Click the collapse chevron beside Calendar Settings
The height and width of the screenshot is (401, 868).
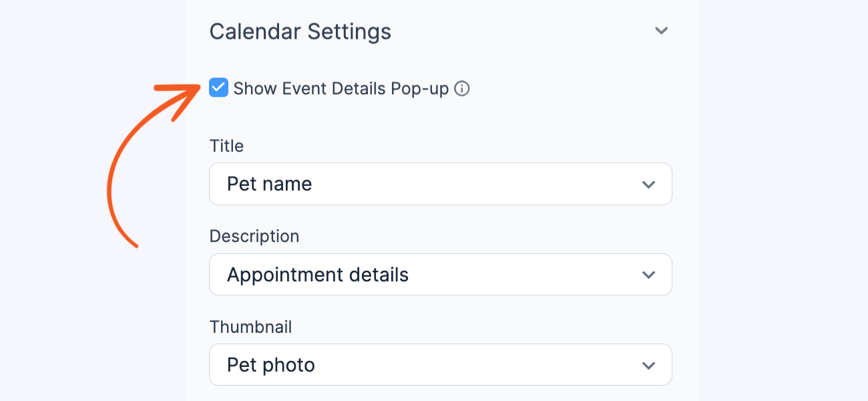tap(661, 30)
